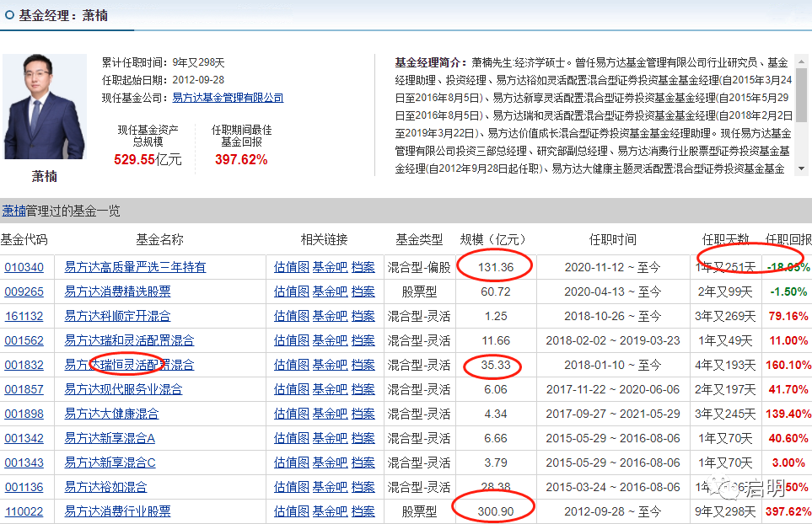Open 易方达瑞和灵活配置混合 fund page
The image size is (812, 524).
(x=130, y=340)
